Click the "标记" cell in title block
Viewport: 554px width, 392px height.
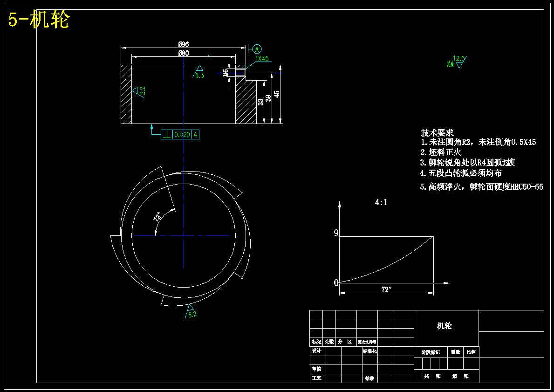click(x=316, y=342)
